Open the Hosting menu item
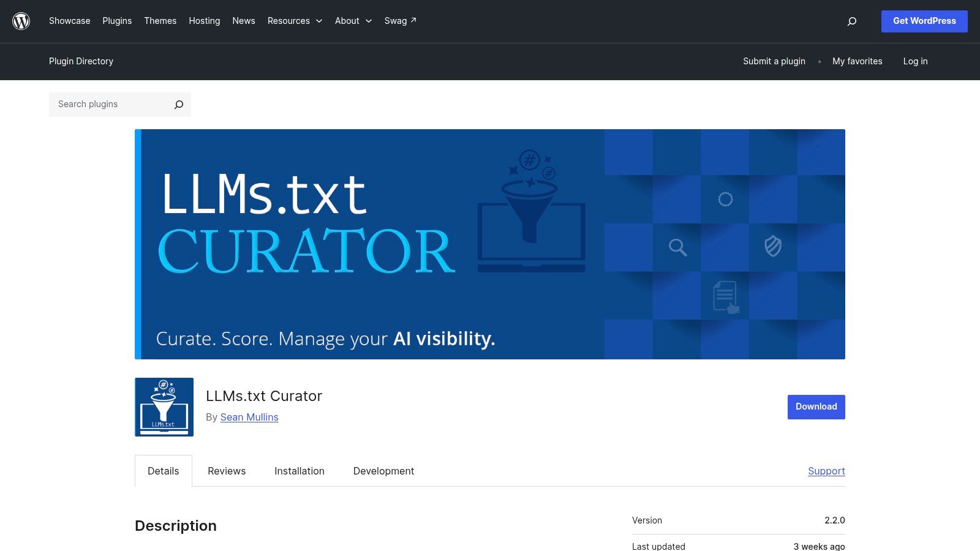 pos(205,21)
